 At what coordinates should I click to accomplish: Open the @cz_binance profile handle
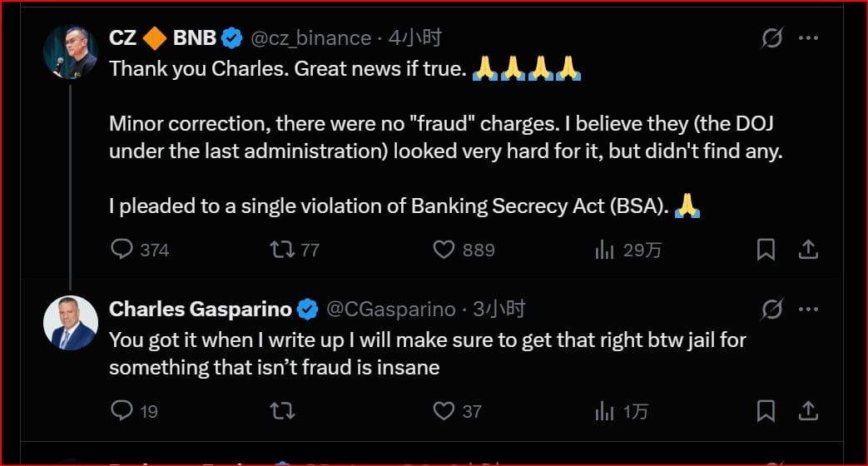[310, 38]
